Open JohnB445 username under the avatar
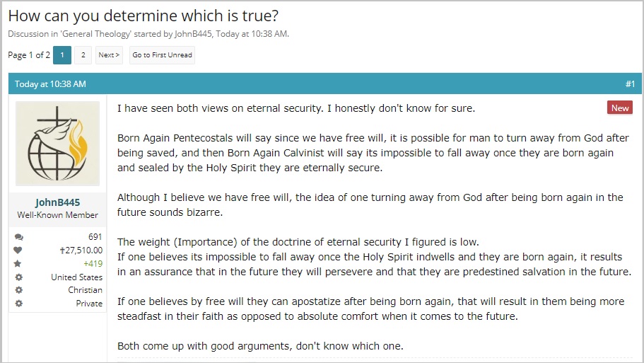Screen dimensions: 644x363 pos(57,202)
